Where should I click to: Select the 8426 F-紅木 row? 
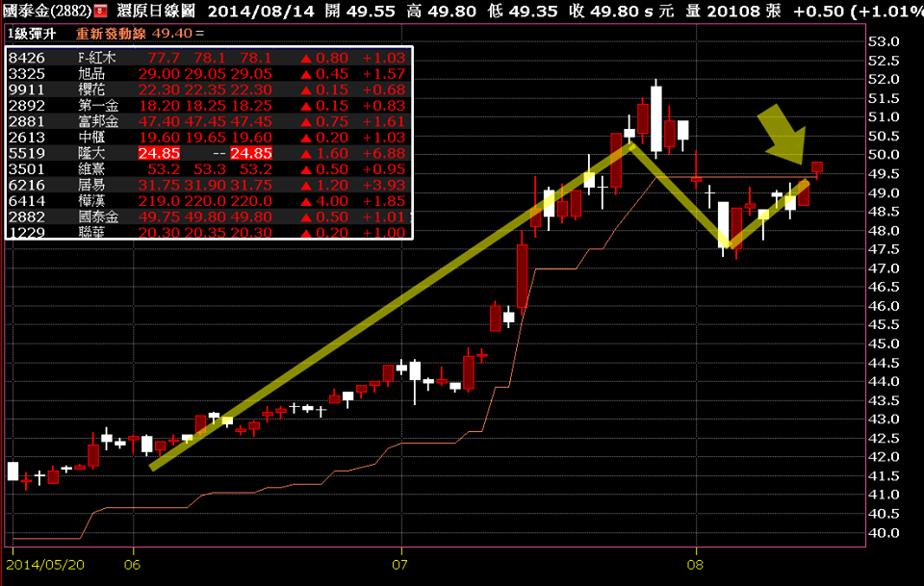pyautogui.click(x=209, y=58)
